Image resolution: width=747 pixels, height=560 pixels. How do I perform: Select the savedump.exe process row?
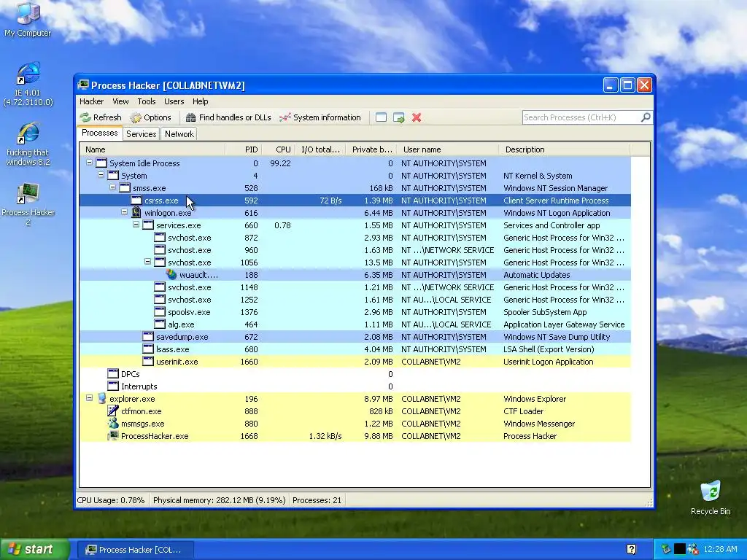355,337
